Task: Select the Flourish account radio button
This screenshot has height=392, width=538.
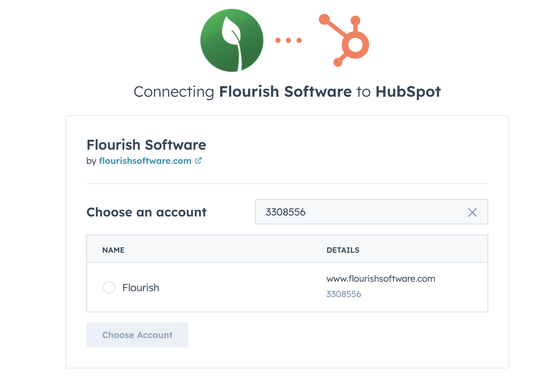Action: point(109,287)
